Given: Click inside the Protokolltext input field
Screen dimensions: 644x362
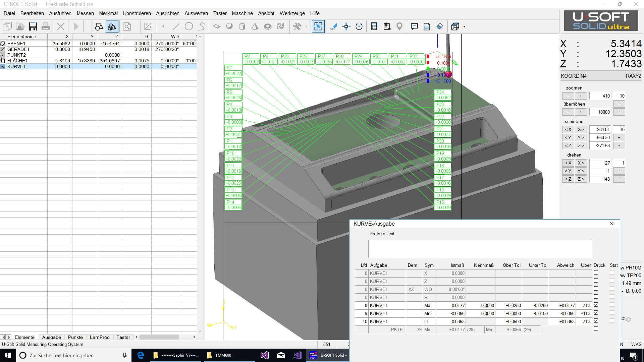Looking at the screenshot, I should pos(480,248).
